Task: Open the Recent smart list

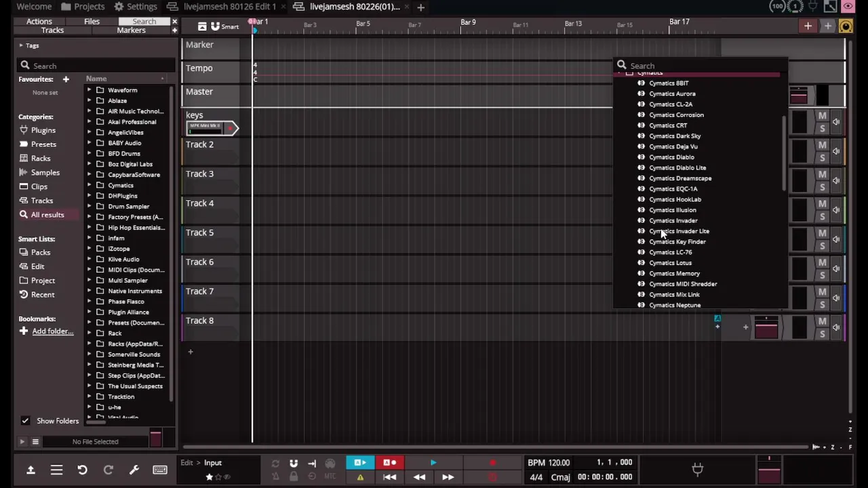Action: (42, 295)
